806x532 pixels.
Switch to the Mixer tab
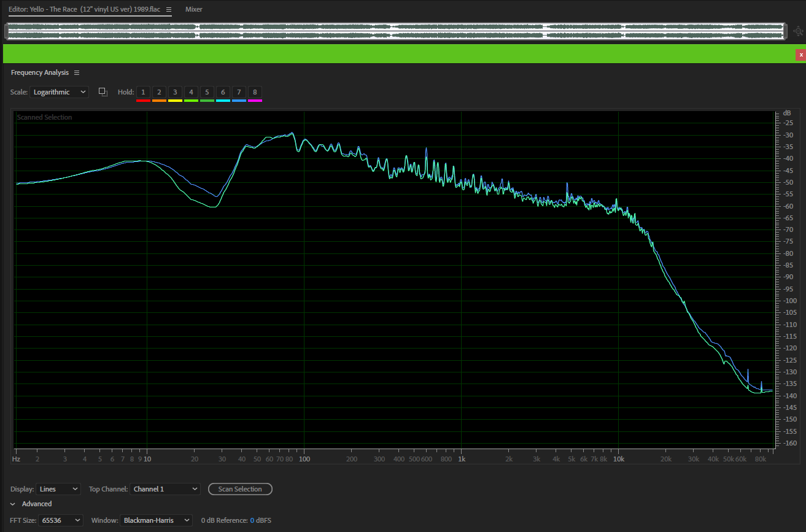pos(194,9)
